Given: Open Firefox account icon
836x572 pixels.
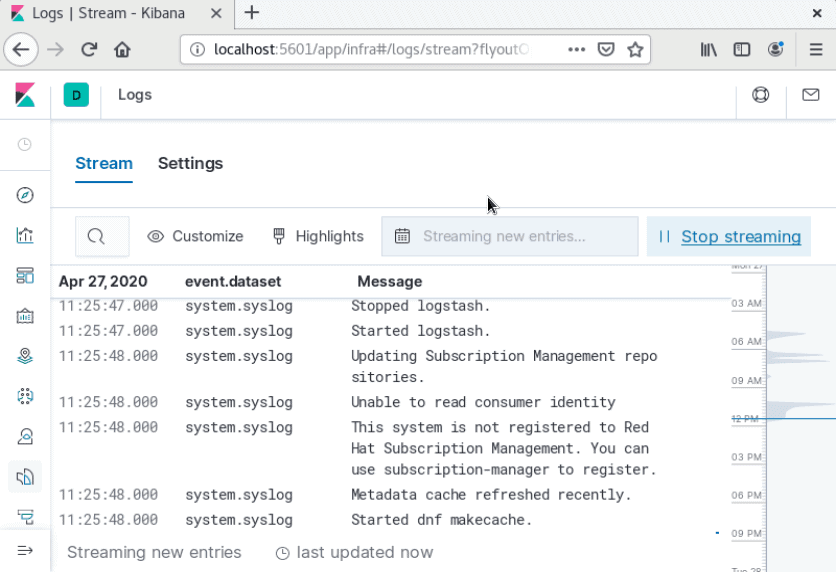Looking at the screenshot, I should point(776,50).
